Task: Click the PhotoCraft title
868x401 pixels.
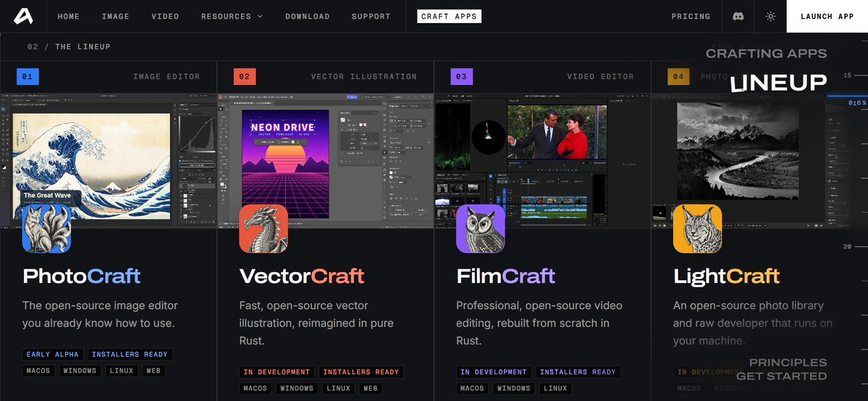Action: (81, 276)
